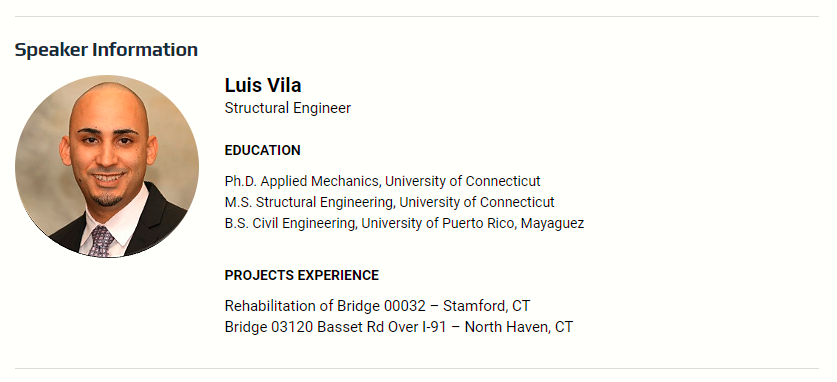The height and width of the screenshot is (382, 837).
Task: Click the EDUCATION subheading
Action: (263, 150)
